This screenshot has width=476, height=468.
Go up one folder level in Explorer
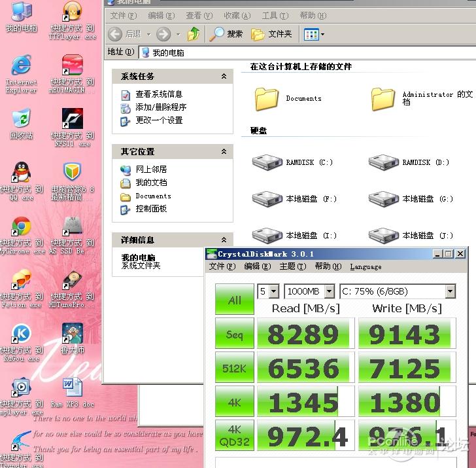tap(194, 34)
